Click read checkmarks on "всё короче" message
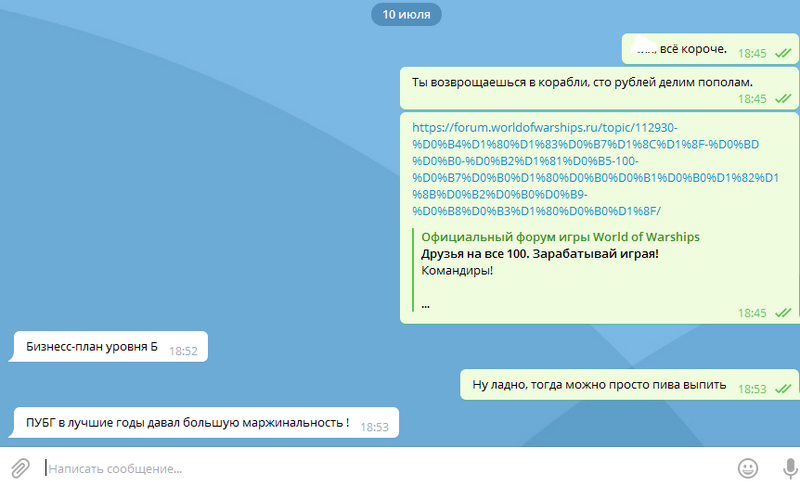The height and width of the screenshot is (486, 800). click(782, 54)
